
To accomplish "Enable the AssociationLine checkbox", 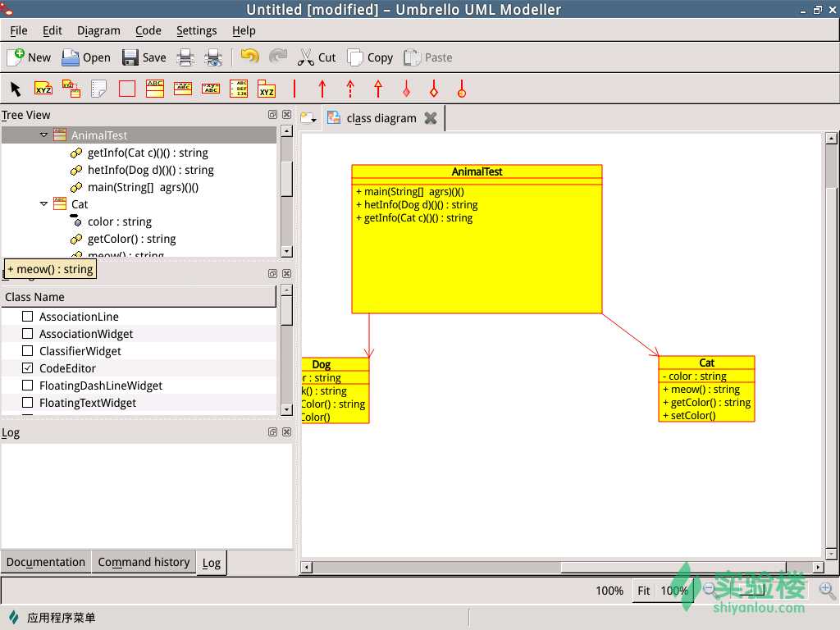I will [27, 317].
